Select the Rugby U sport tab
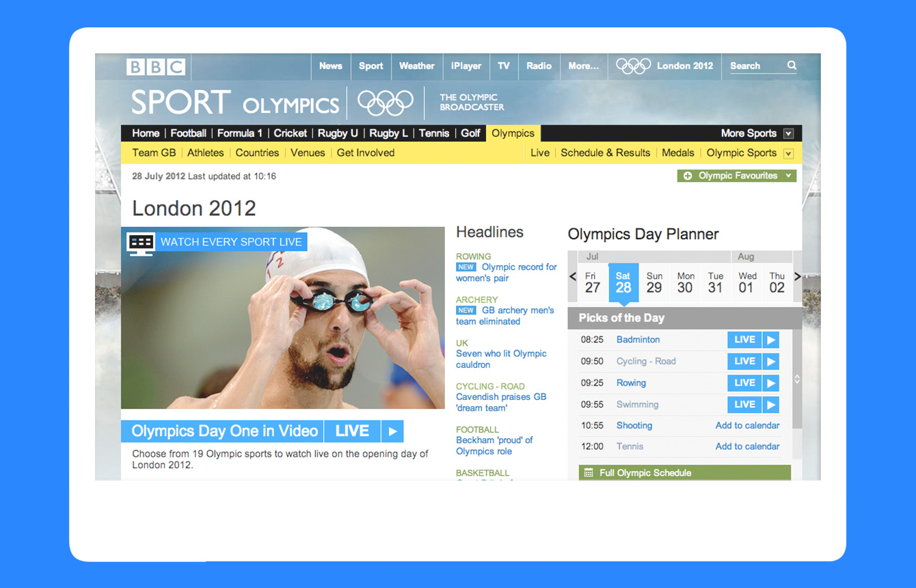 tap(338, 133)
